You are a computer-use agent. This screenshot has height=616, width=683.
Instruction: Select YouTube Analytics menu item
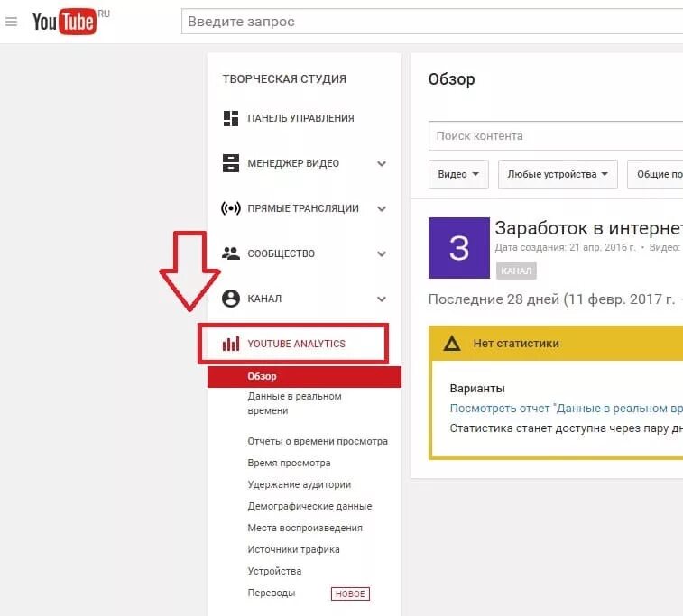(x=296, y=344)
